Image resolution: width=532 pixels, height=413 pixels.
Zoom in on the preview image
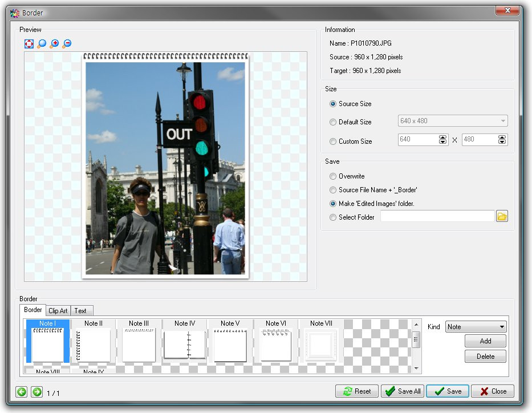[x=54, y=43]
